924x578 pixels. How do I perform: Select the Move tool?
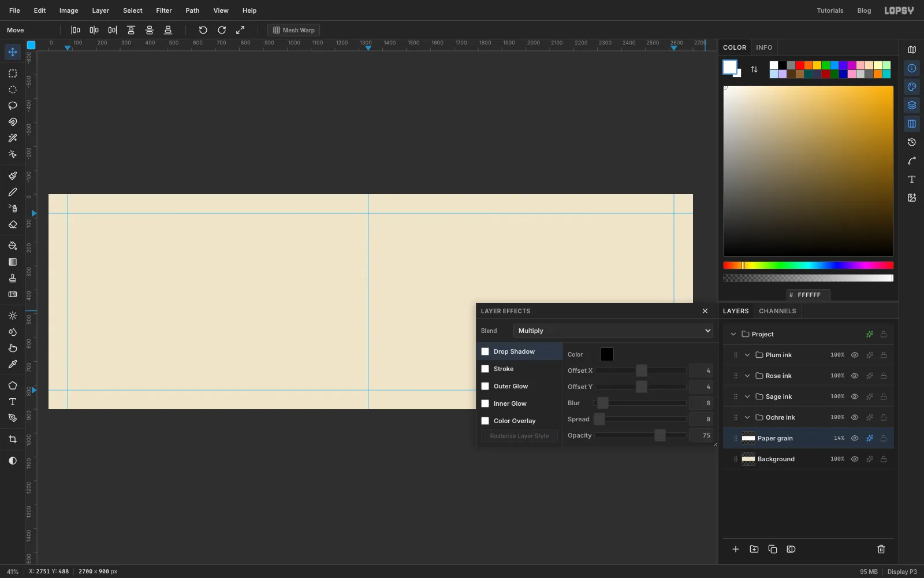coord(13,52)
